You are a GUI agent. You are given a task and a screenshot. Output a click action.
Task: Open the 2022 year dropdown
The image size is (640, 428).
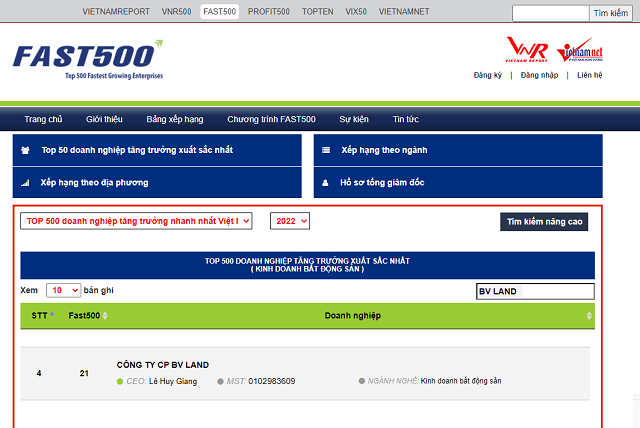pyautogui.click(x=290, y=220)
